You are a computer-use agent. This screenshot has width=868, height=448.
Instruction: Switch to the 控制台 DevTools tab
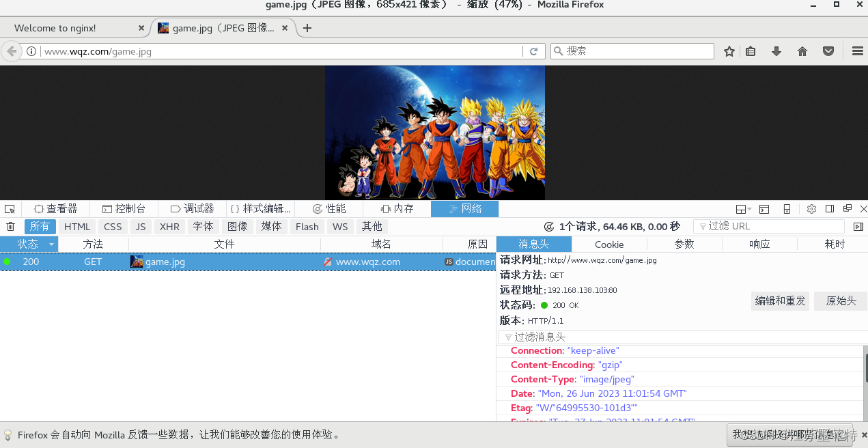[125, 208]
